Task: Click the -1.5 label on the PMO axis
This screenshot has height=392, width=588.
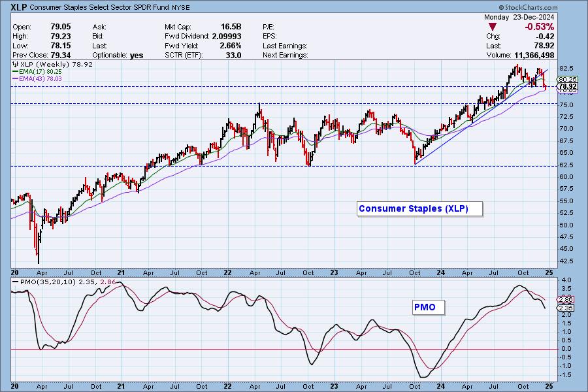Action: tap(566, 375)
